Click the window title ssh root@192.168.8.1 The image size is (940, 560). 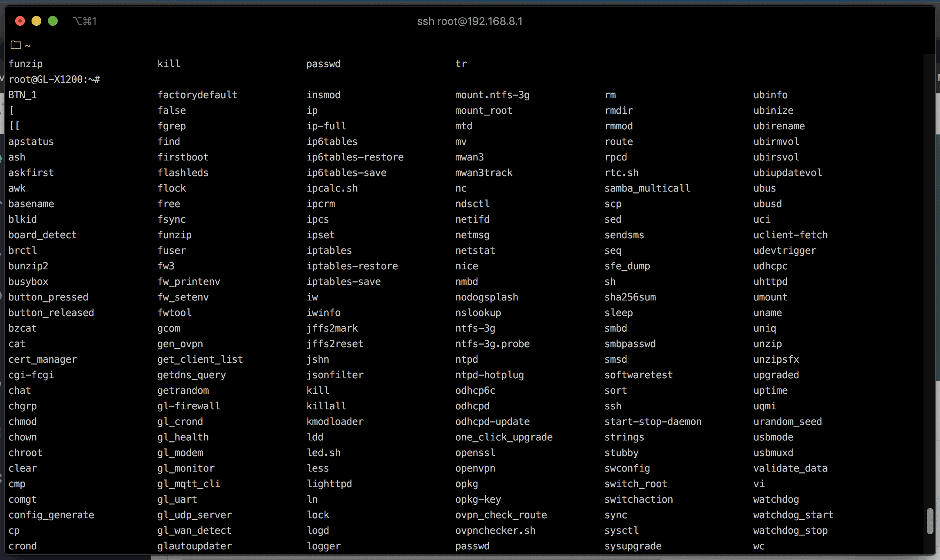(470, 21)
